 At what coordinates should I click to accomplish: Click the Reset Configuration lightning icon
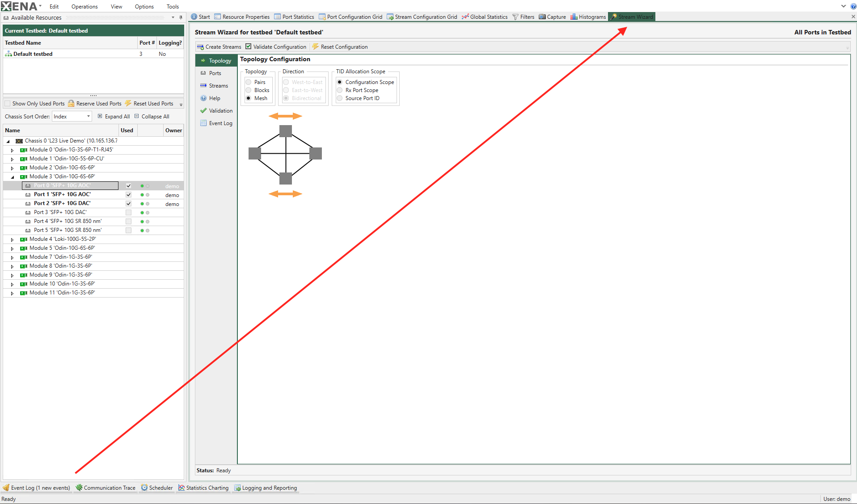click(x=316, y=47)
